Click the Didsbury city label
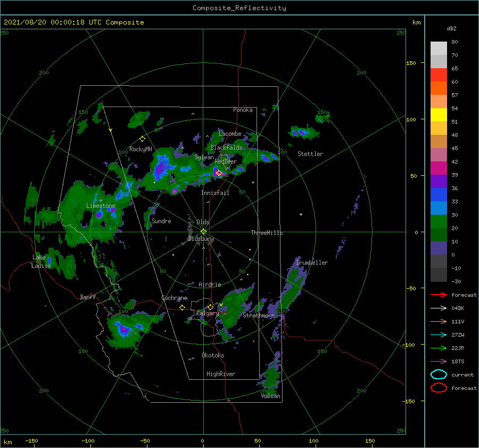Image resolution: width=479 pixels, height=448 pixels. pos(201,239)
